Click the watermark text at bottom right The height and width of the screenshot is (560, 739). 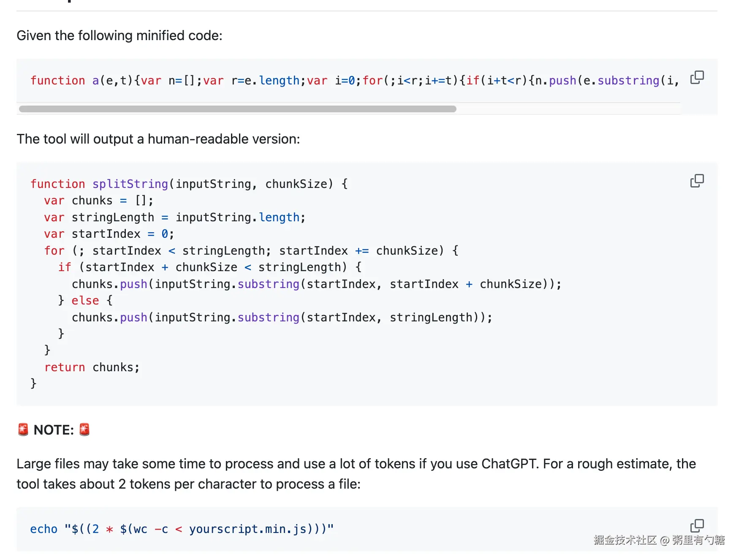click(x=659, y=540)
